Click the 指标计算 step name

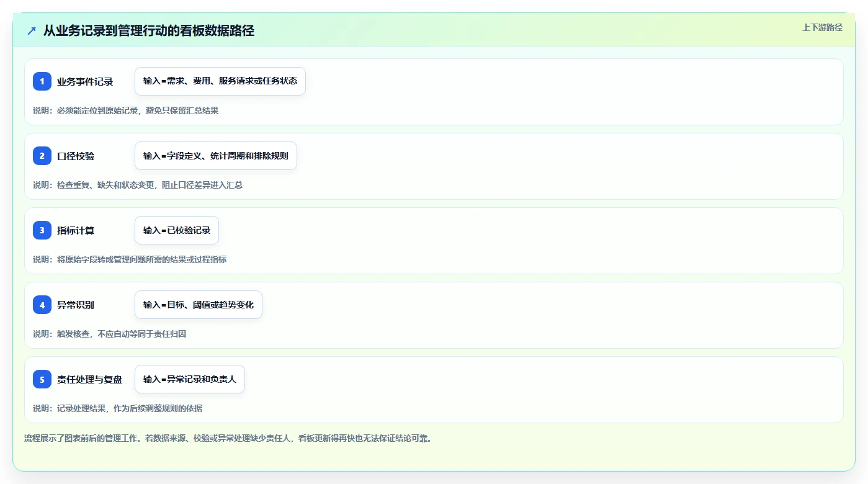(76, 230)
